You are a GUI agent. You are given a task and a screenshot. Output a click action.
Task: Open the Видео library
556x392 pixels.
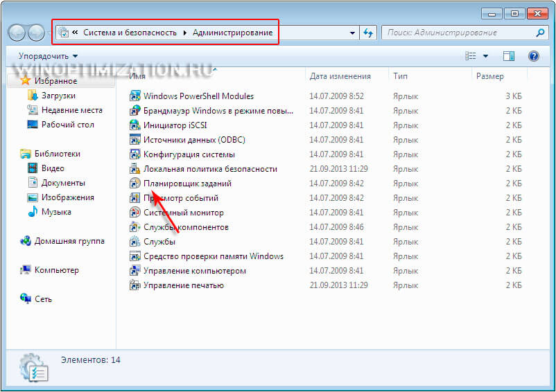point(53,168)
